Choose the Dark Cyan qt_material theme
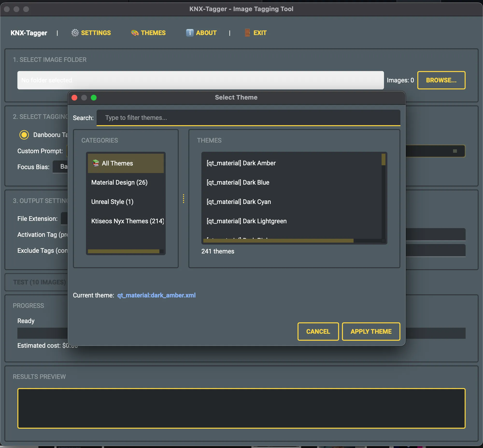This screenshot has width=483, height=448. (239, 202)
